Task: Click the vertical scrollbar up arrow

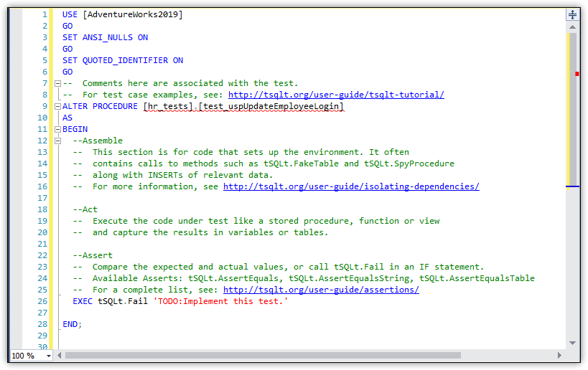Action: tap(573, 27)
